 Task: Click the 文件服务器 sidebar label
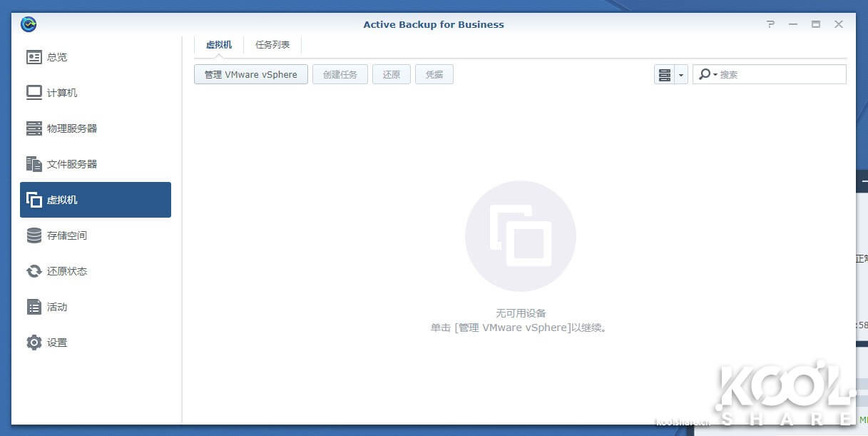72,164
